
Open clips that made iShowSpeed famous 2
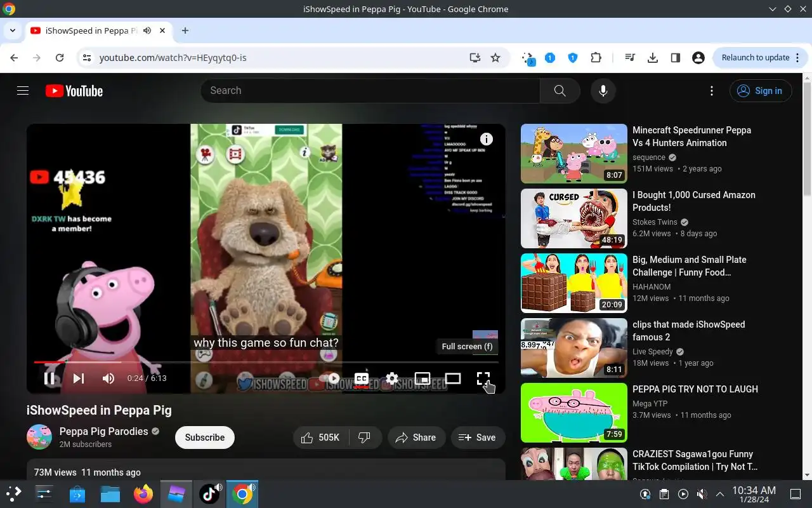[689, 331]
